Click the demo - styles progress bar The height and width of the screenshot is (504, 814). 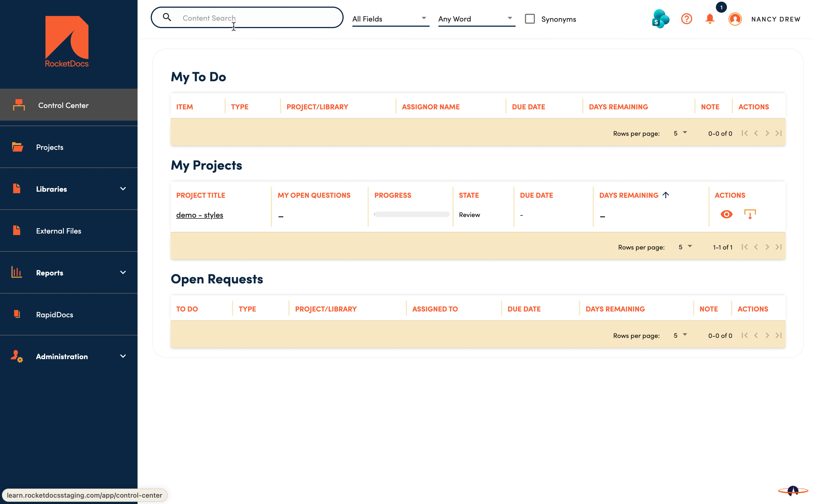[411, 214]
